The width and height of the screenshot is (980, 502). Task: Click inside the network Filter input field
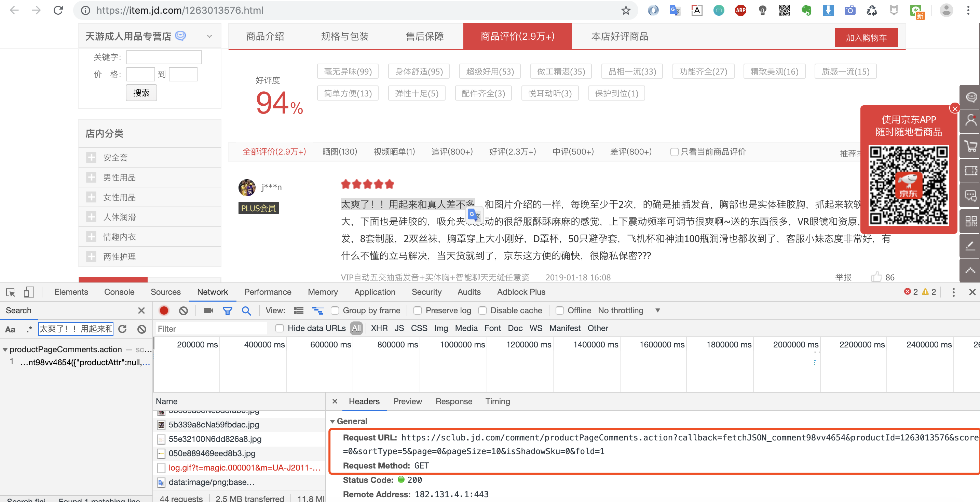click(211, 328)
